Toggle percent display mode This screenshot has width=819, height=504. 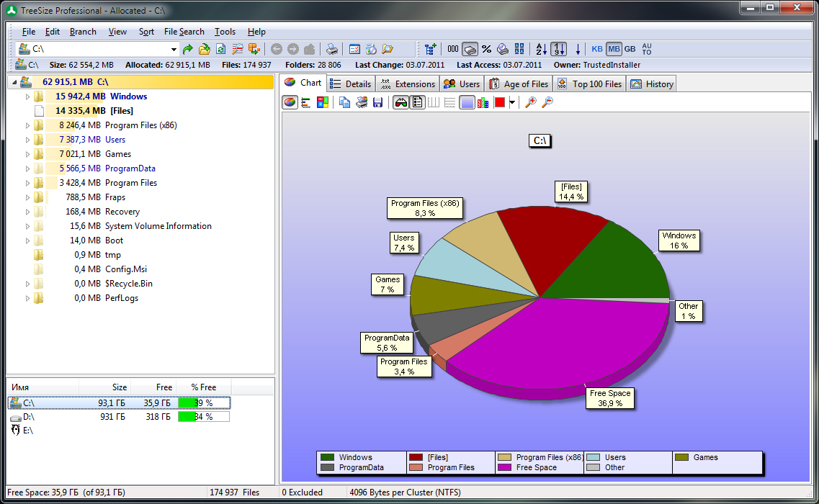pos(486,49)
